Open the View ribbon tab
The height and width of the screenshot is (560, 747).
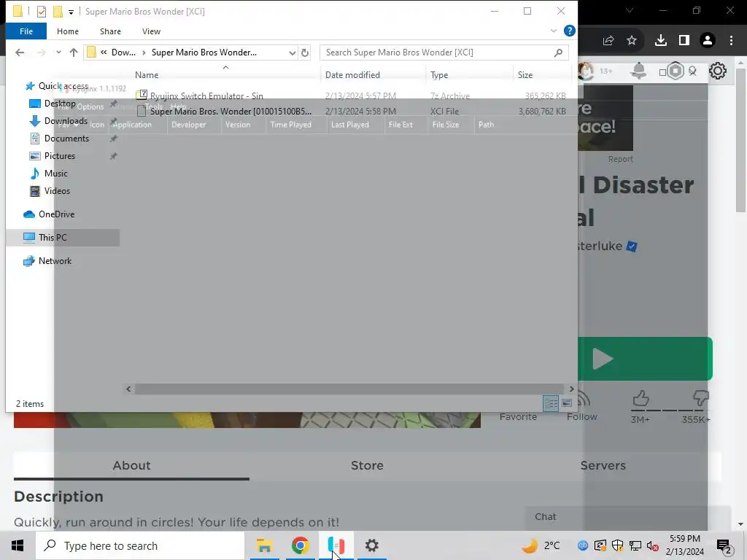151,31
